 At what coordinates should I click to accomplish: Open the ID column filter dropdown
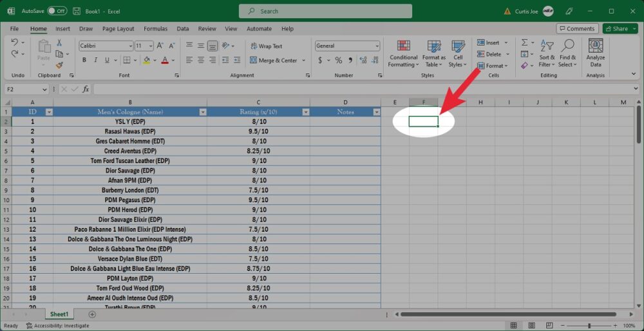(49, 112)
